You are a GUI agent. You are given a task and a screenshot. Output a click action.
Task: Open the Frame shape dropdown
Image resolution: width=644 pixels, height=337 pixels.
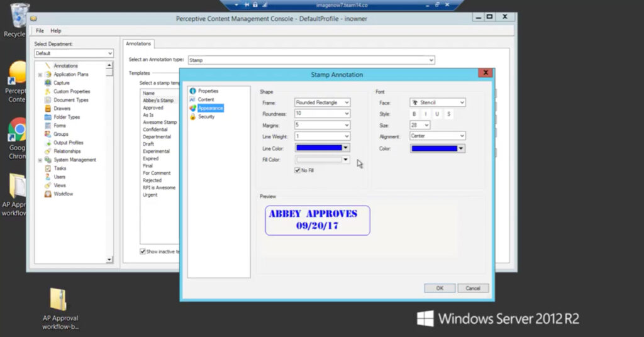point(322,102)
